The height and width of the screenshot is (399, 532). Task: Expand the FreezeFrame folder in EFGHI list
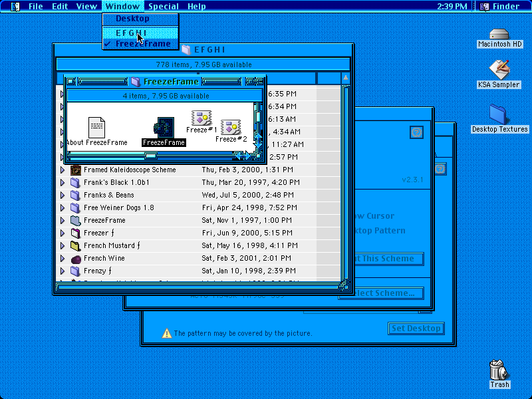pyautogui.click(x=63, y=221)
